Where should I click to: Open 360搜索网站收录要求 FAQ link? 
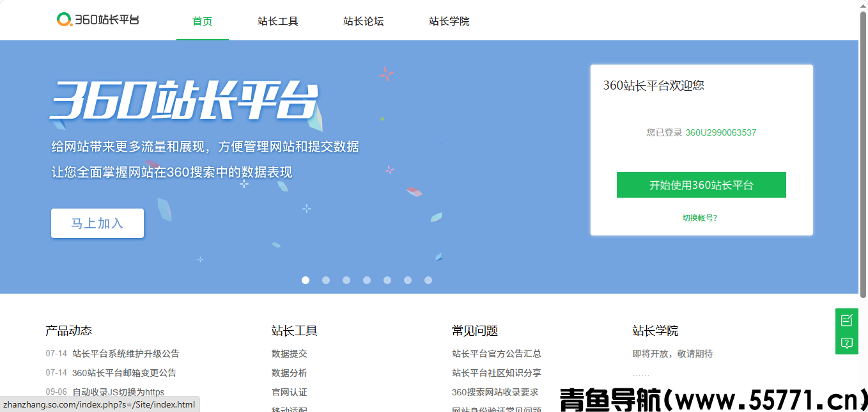495,392
